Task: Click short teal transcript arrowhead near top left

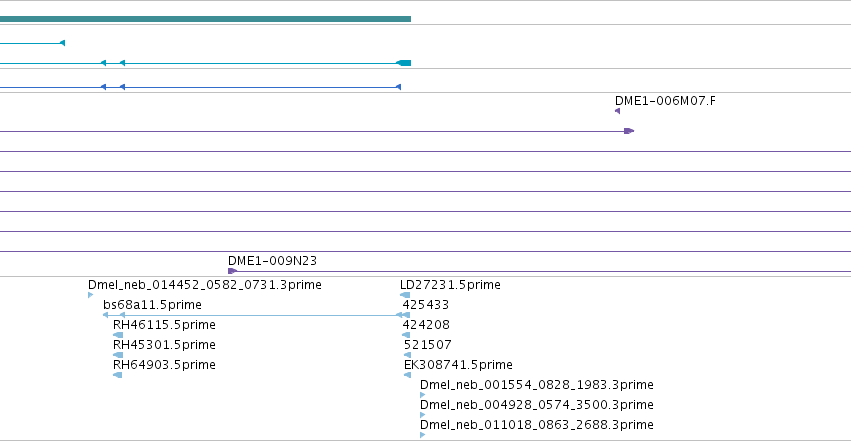Action: 62,43
